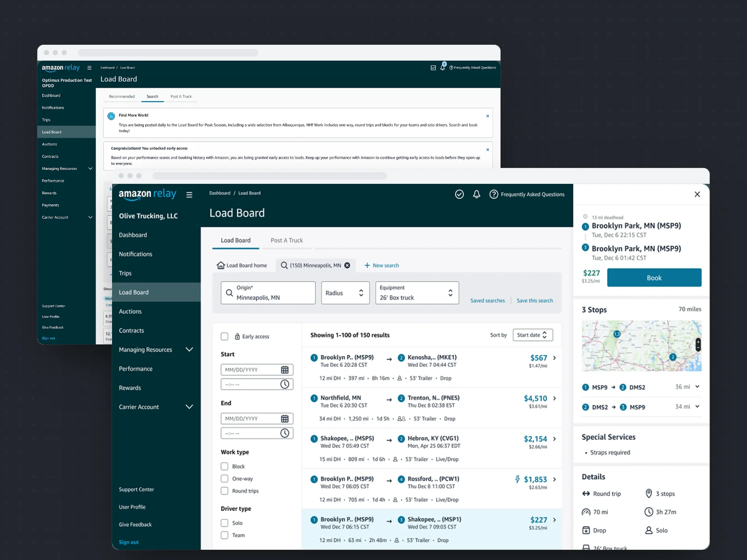Check the Solo driver type
The width and height of the screenshot is (747, 560).
point(225,523)
